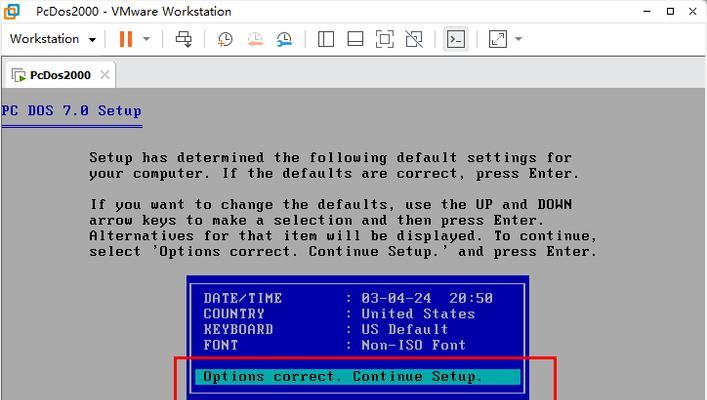Expand the stretch guest options dropdown
The width and height of the screenshot is (707, 400).
(519, 39)
